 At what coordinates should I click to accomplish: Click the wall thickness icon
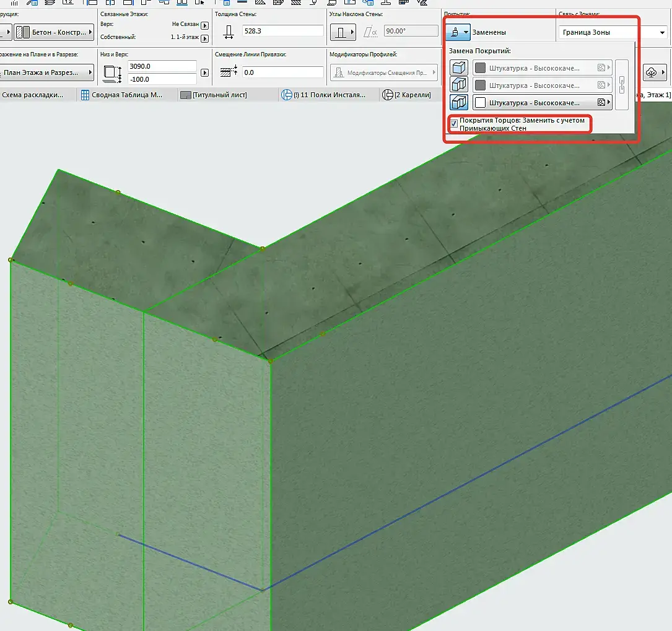229,32
